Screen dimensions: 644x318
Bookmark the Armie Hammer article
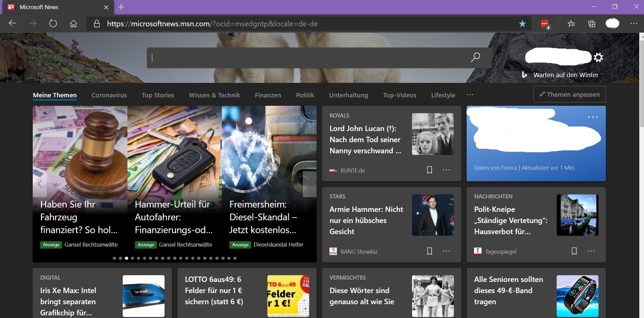pos(430,251)
